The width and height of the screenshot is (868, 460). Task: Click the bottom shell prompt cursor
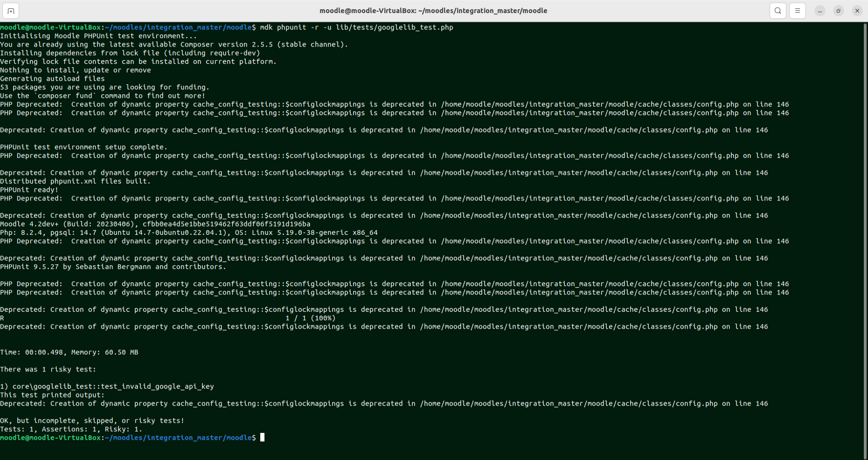[263, 438]
